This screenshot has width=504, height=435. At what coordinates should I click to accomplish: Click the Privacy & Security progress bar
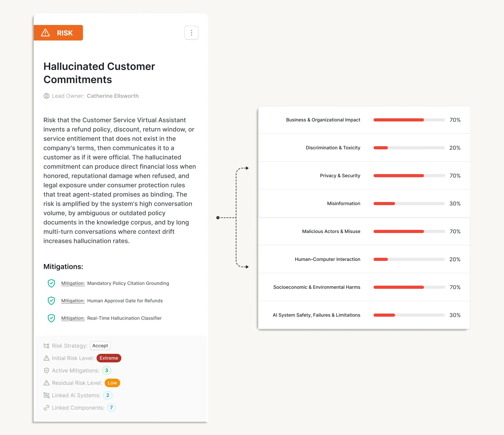click(409, 176)
